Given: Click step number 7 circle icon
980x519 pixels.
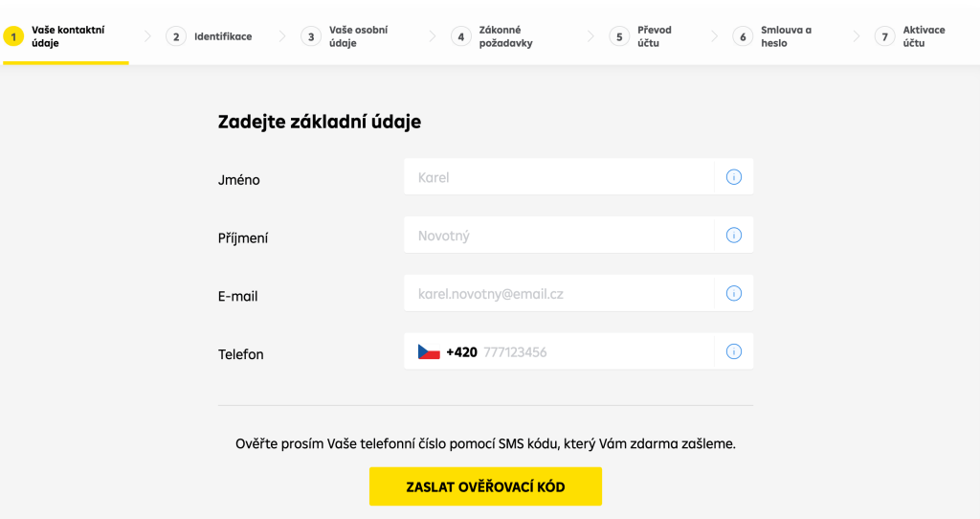Looking at the screenshot, I should pos(885,37).
